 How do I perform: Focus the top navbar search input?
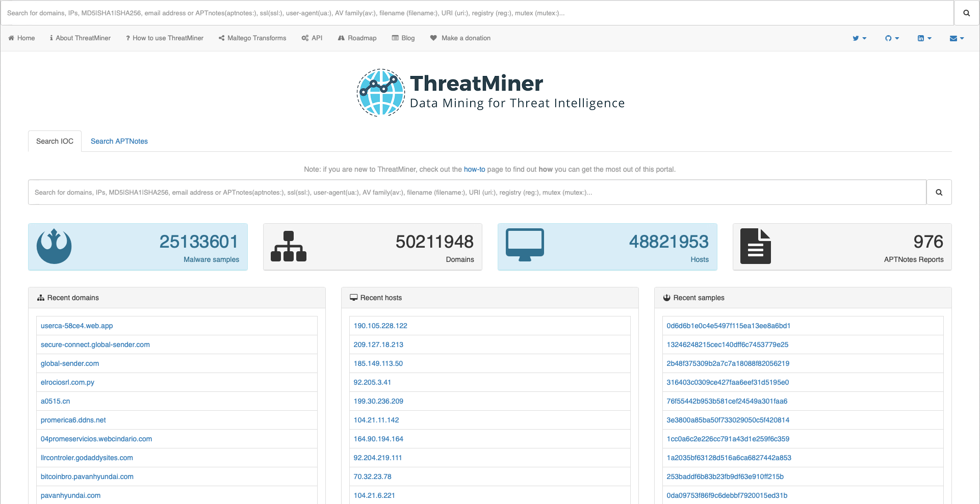click(x=477, y=13)
